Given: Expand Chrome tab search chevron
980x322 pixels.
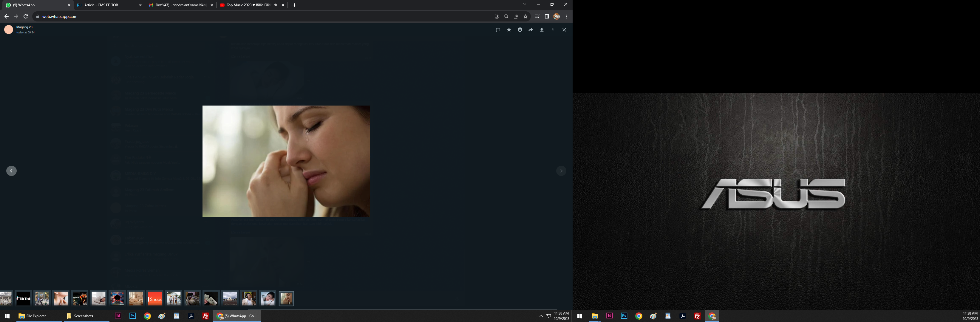Looking at the screenshot, I should tap(524, 4).
